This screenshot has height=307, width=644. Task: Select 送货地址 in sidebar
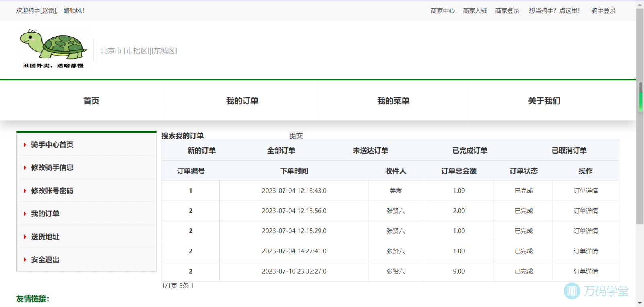tap(45, 237)
